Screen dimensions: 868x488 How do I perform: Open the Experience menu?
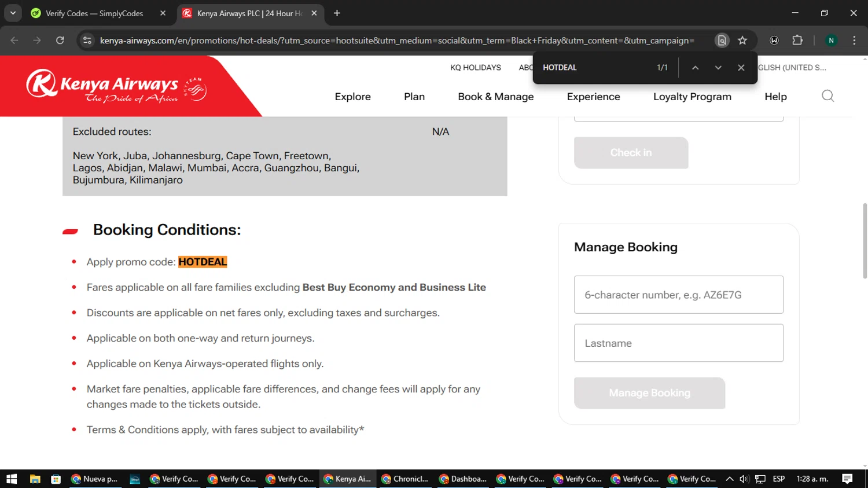tap(593, 97)
